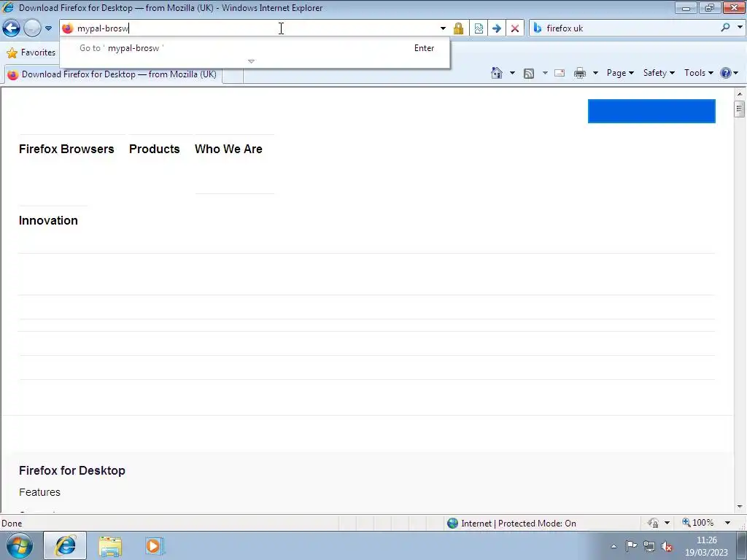Click inside the address bar text field

click(x=258, y=28)
